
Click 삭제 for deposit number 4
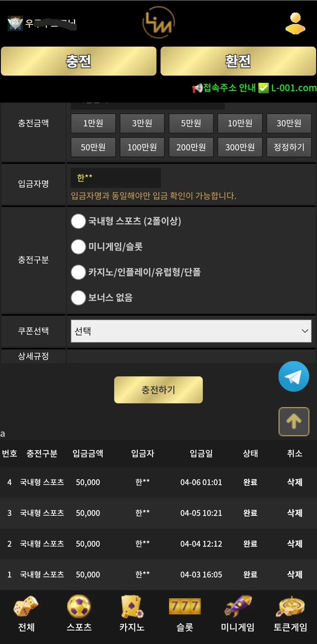[295, 482]
